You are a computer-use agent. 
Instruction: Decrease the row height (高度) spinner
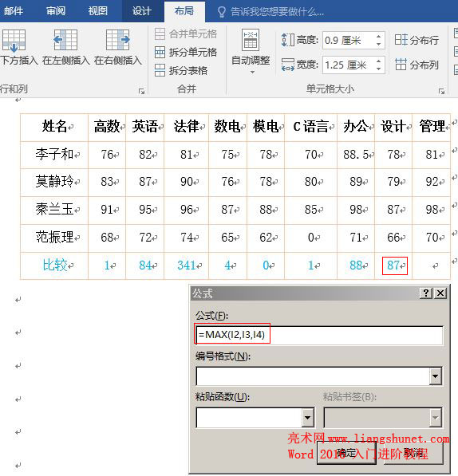[378, 44]
